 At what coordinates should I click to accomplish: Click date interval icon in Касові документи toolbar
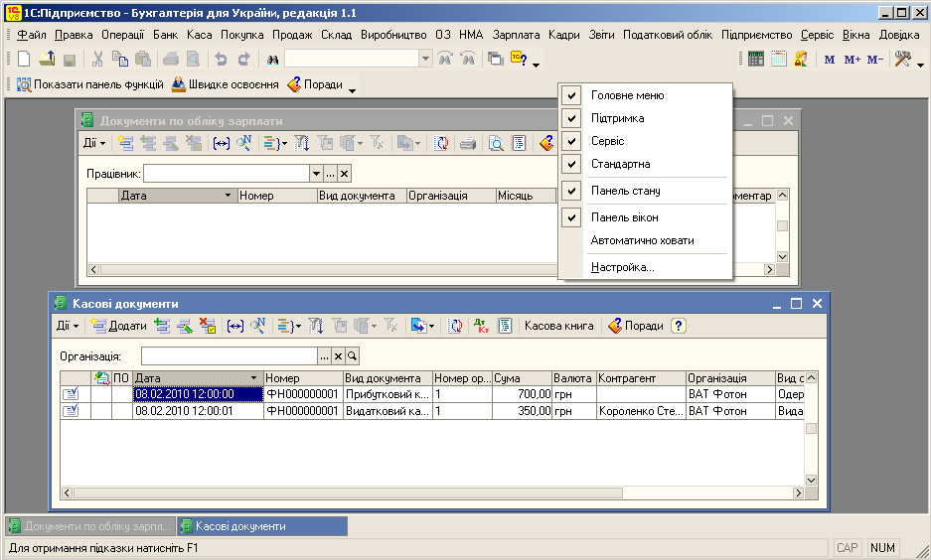click(235, 326)
